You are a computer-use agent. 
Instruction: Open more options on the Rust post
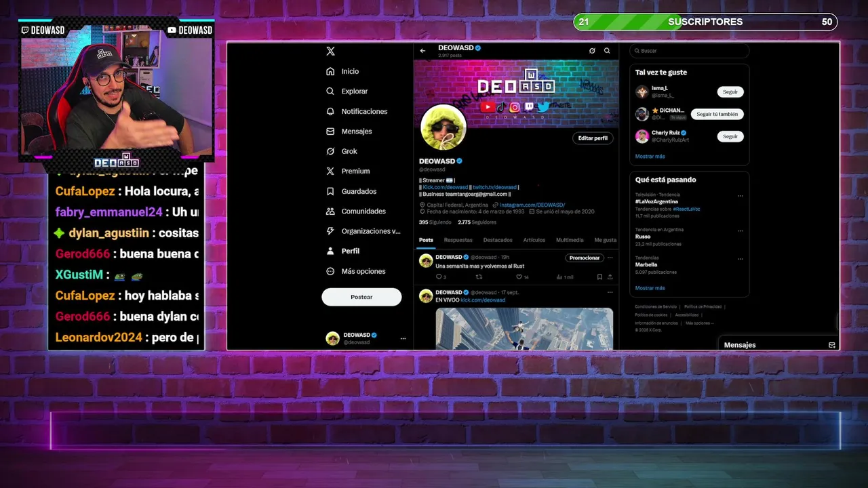tap(610, 258)
